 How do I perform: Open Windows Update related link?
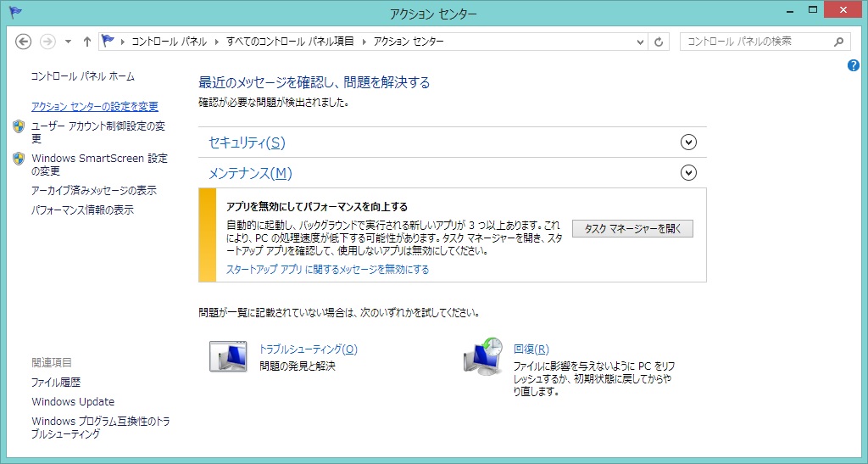(73, 402)
